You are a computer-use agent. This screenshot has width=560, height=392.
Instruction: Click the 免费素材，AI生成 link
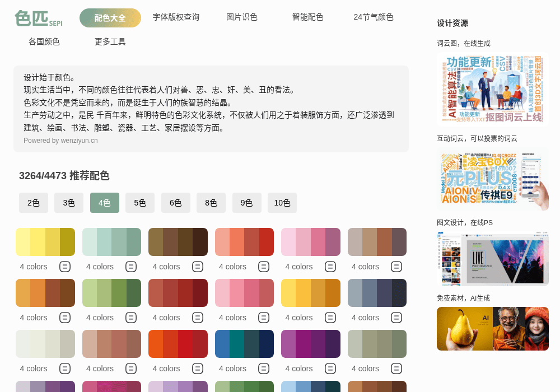point(463,298)
